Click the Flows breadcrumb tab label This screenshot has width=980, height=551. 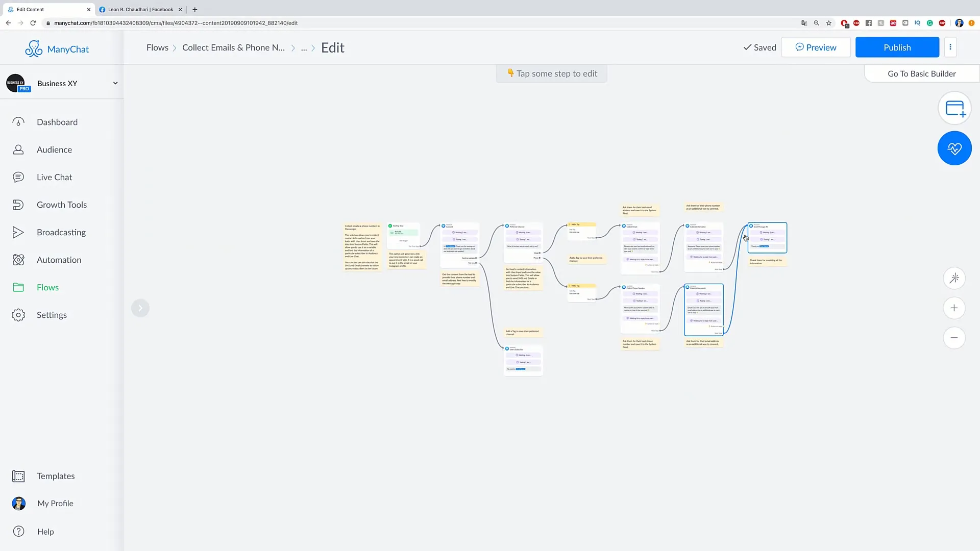(158, 47)
